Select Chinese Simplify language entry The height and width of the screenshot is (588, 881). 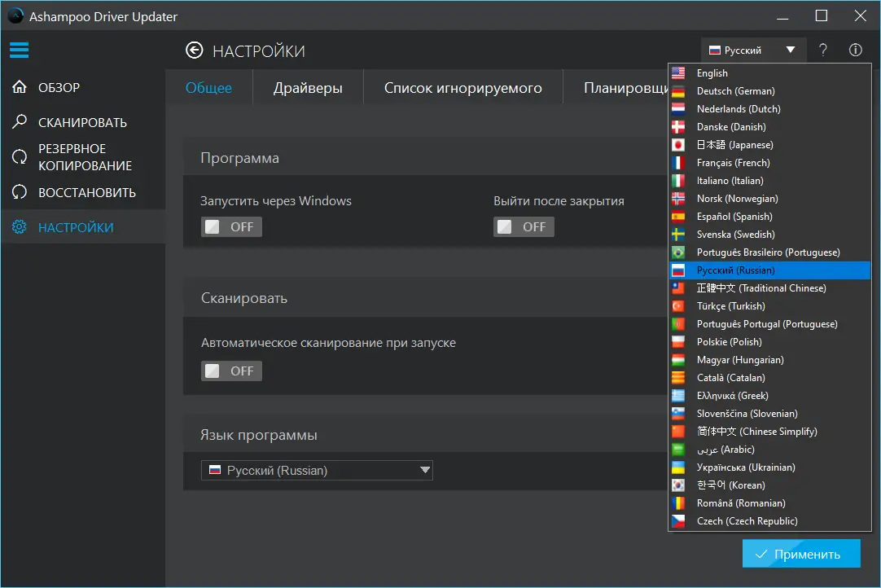[769, 432]
